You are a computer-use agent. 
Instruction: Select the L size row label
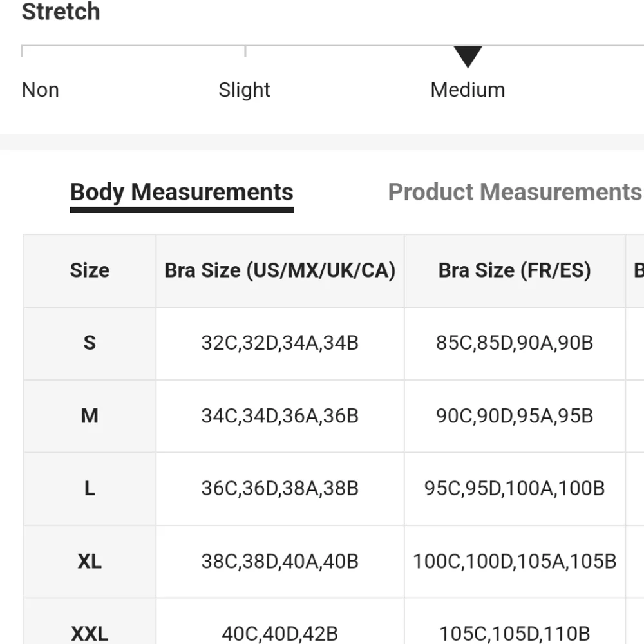(90, 489)
